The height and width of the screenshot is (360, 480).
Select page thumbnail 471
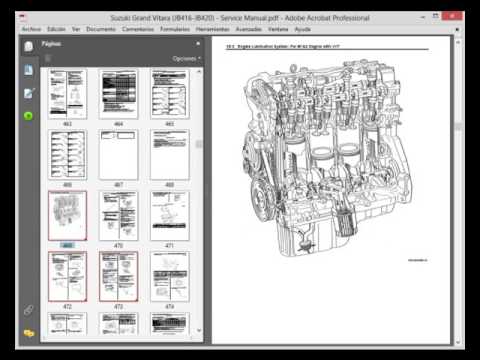[x=170, y=216]
